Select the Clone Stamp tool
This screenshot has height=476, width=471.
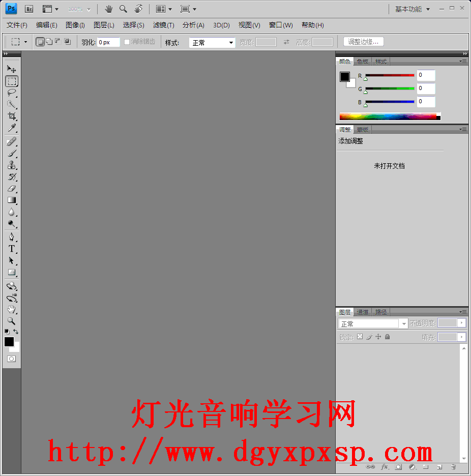(x=12, y=165)
